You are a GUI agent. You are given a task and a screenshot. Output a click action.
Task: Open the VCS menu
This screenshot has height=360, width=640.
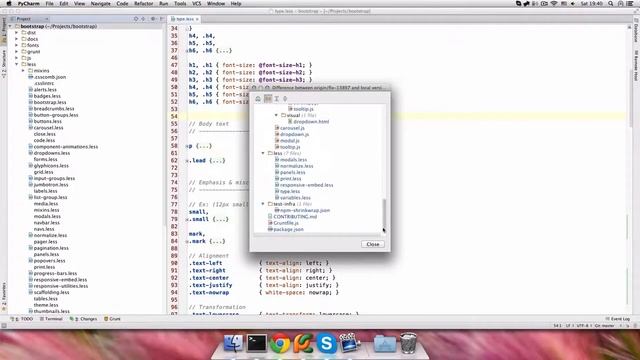point(197,4)
